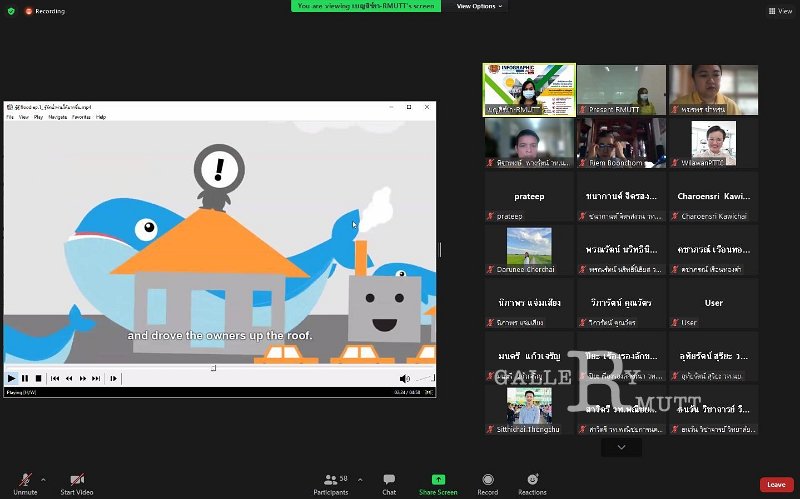This screenshot has width=800, height=499.
Task: Open the Participants panel
Action: [331, 484]
